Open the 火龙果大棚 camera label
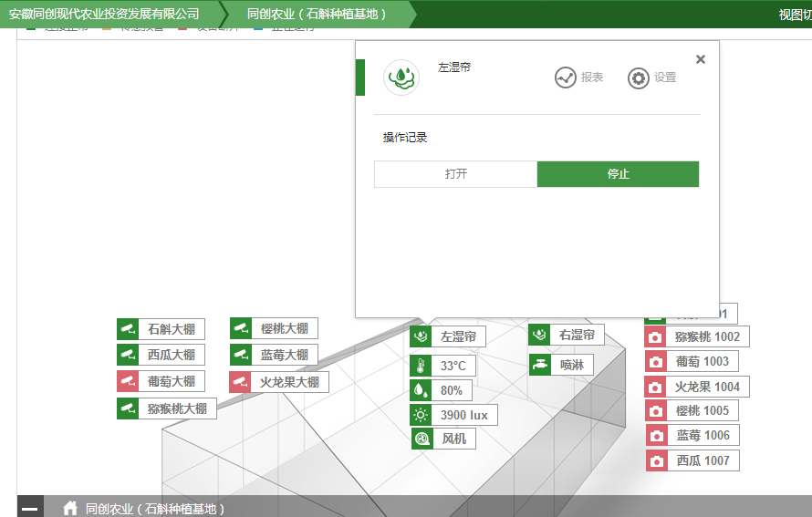 tap(288, 382)
